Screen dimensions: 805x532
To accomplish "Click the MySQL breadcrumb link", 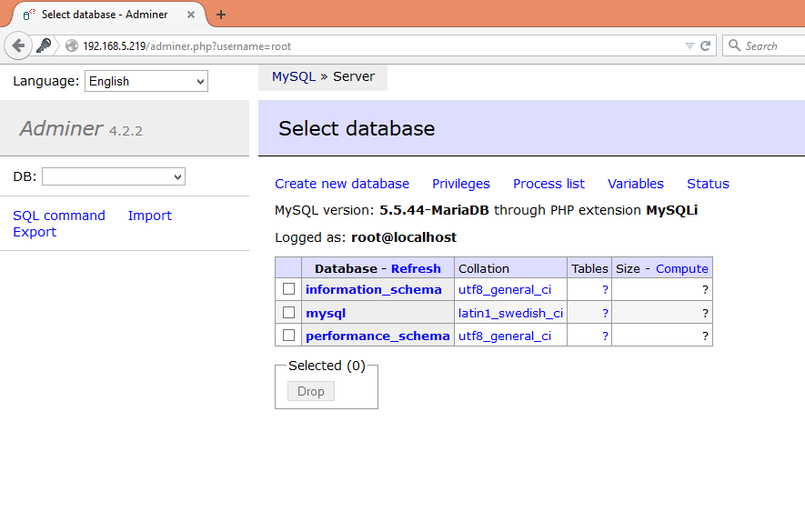I will [x=294, y=76].
